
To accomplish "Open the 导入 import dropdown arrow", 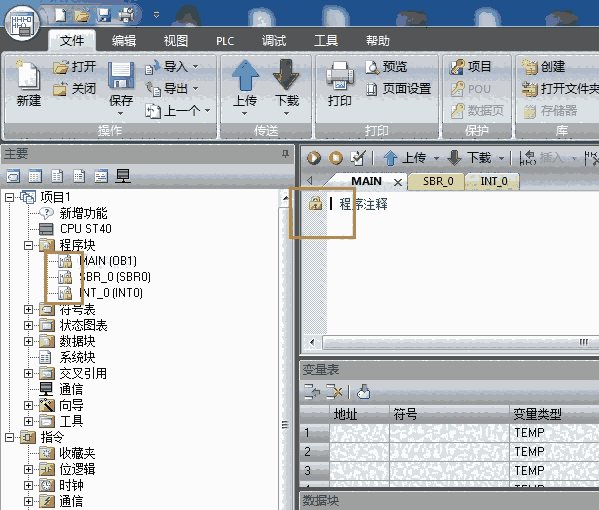I will pos(195,67).
